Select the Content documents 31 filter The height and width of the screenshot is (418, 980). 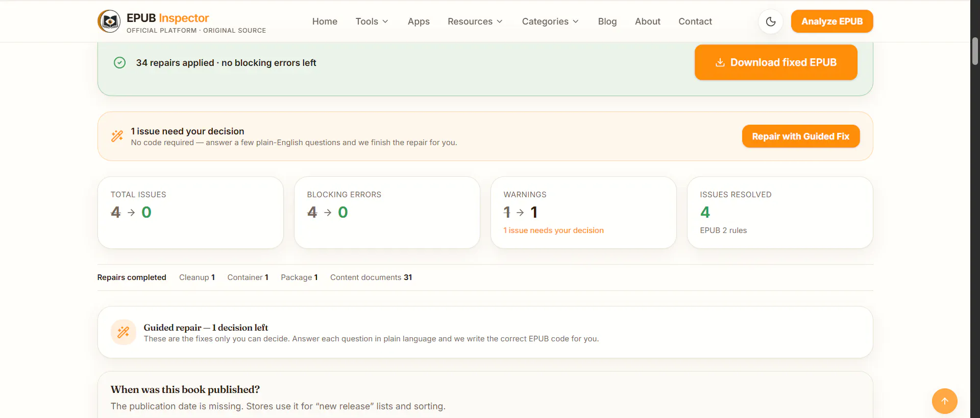(371, 277)
